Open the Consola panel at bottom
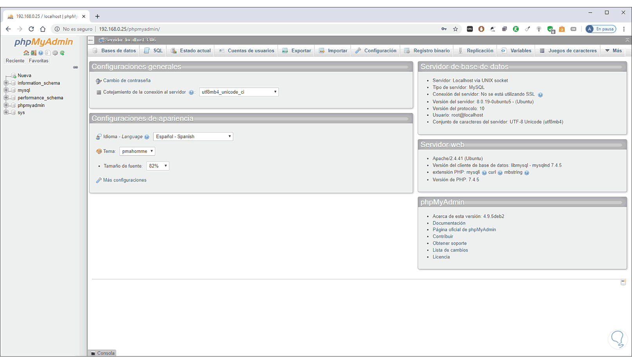The image size is (632, 364). [102, 353]
